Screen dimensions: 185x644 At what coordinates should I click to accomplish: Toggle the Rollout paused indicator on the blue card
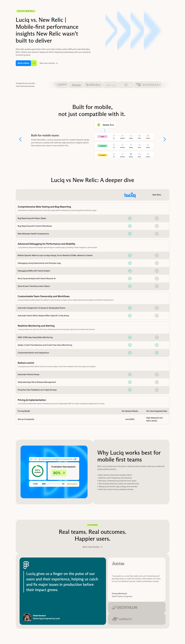point(72,484)
